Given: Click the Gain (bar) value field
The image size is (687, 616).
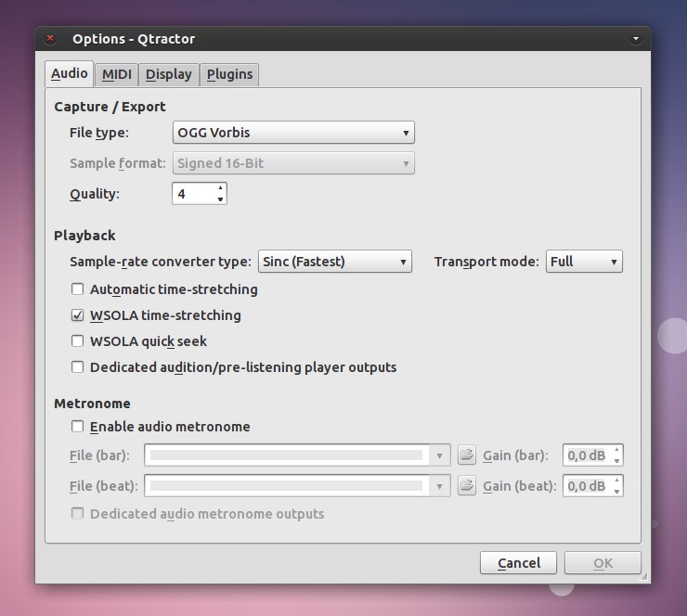Looking at the screenshot, I should pyautogui.click(x=587, y=456).
